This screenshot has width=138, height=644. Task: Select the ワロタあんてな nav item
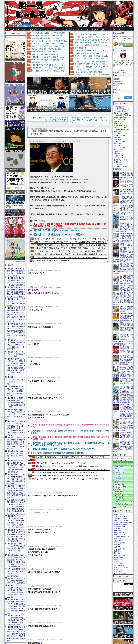pos(68,30)
